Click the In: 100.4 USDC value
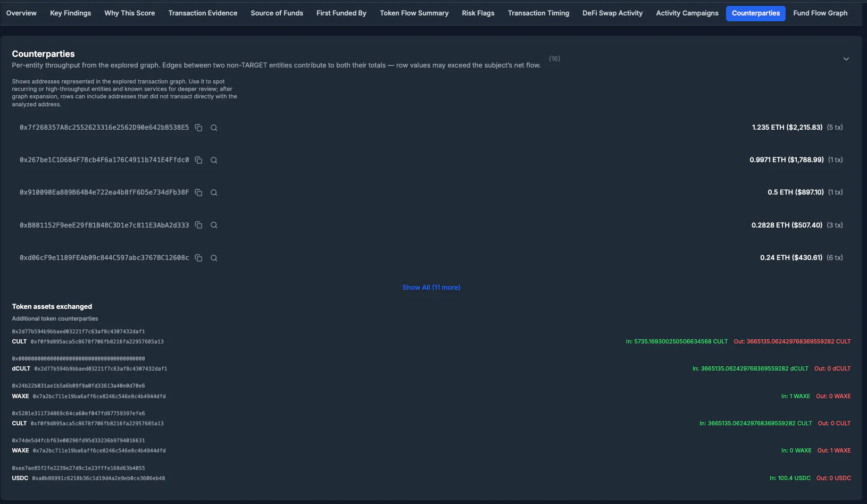The width and height of the screenshot is (867, 504). (x=790, y=478)
